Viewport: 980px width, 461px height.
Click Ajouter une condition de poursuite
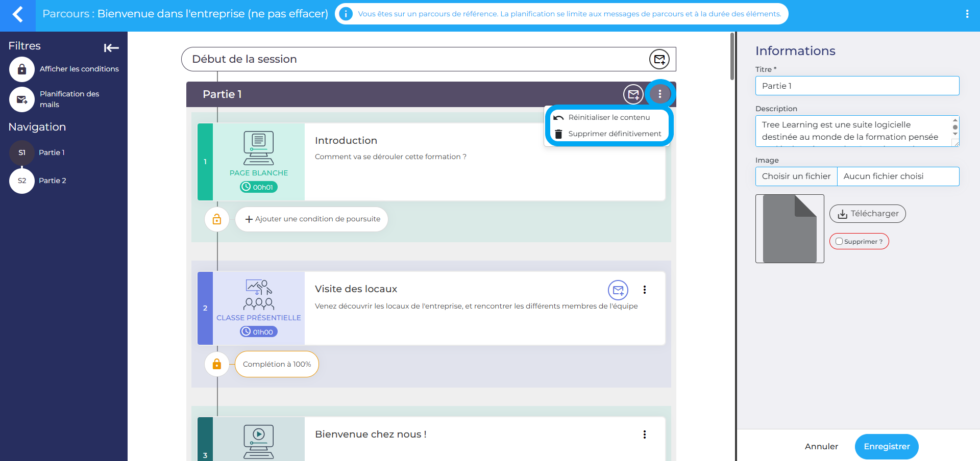pyautogui.click(x=312, y=219)
